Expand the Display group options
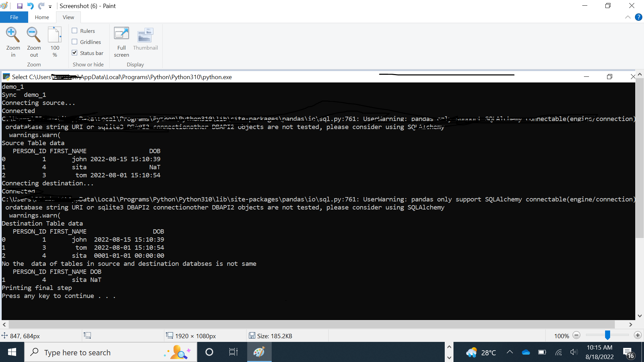The width and height of the screenshot is (644, 362). [x=134, y=65]
